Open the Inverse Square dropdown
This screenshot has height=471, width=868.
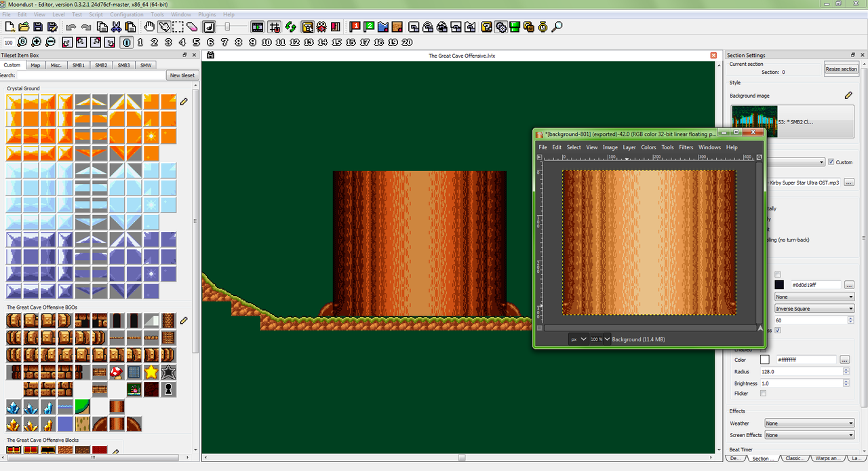(x=814, y=308)
